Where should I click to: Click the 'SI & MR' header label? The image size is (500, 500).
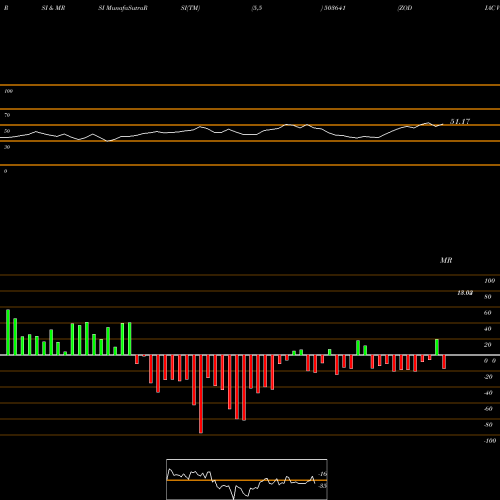pos(53,8)
